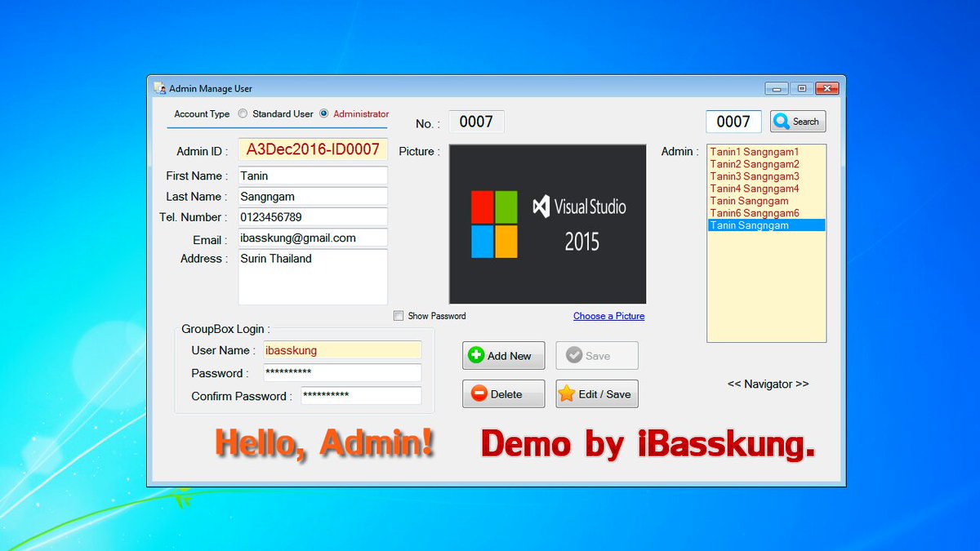Image resolution: width=980 pixels, height=551 pixels.
Task: Click the No. field displaying 0007
Action: pos(476,122)
